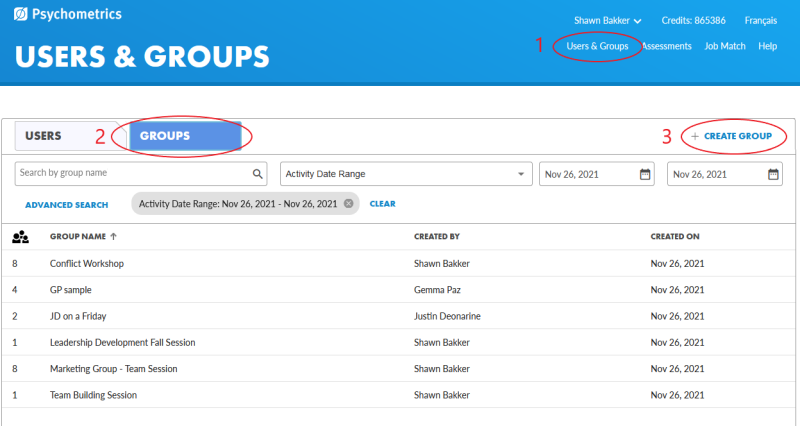
Task: Open the Advanced Search link
Action: 66,204
